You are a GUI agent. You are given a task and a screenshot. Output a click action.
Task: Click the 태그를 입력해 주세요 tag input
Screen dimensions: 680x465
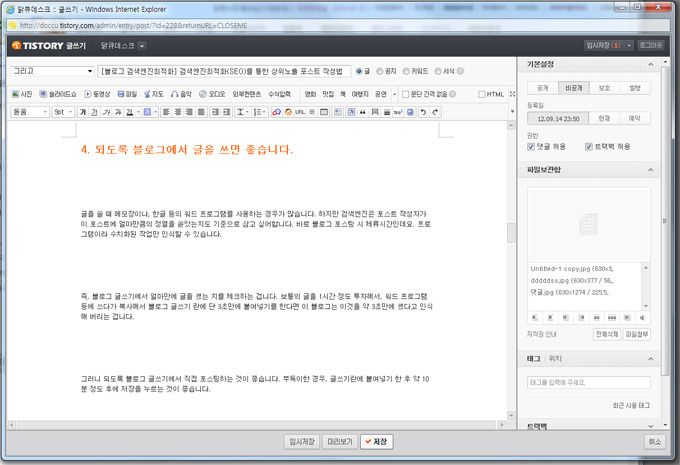588,382
